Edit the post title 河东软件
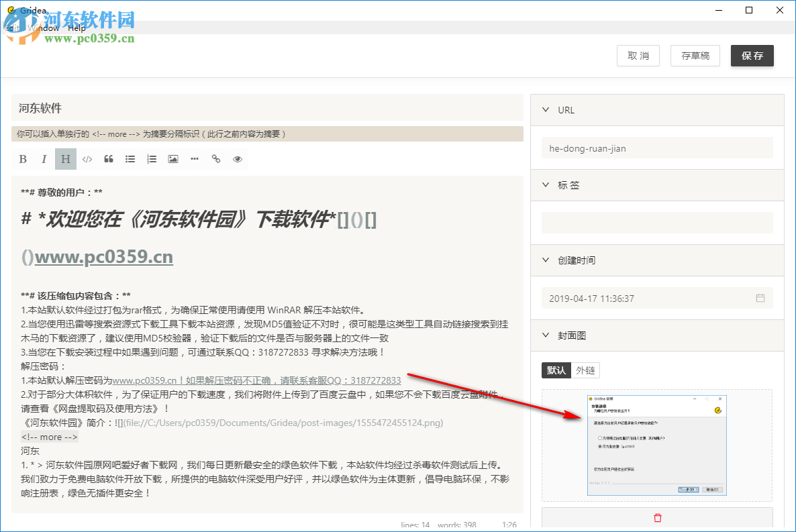The width and height of the screenshot is (796, 532). click(x=267, y=107)
